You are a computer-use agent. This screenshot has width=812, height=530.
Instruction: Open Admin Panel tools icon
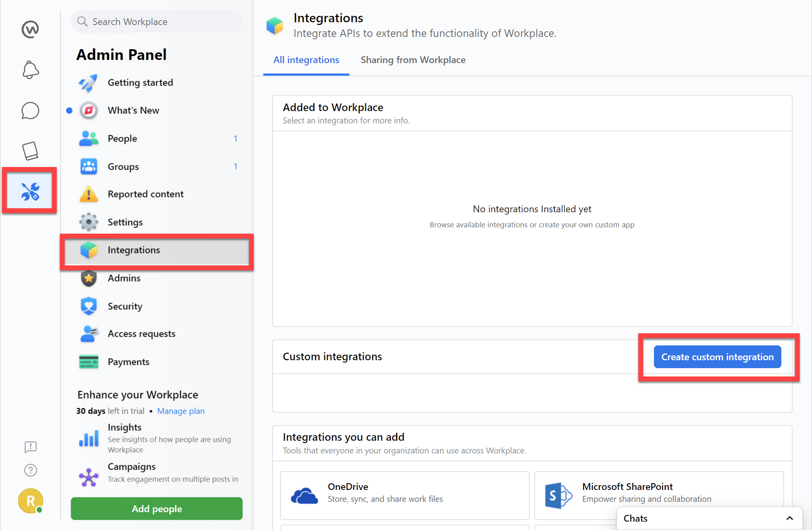click(30, 192)
